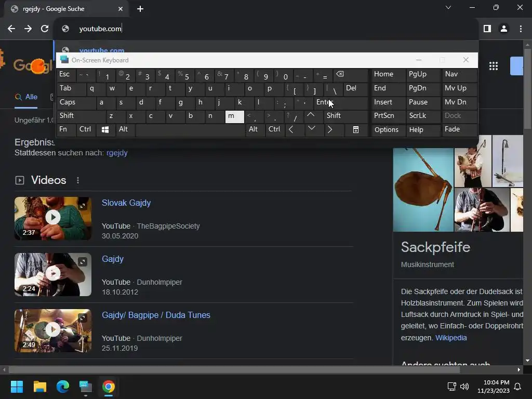Open the Wikipedia link in the Sackpfeife panel
Screen dimensions: 532x399
point(451,338)
